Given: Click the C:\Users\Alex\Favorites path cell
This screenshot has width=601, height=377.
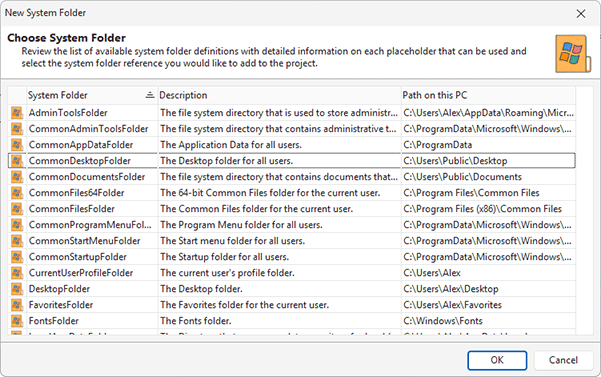Looking at the screenshot, I should click(x=488, y=305).
